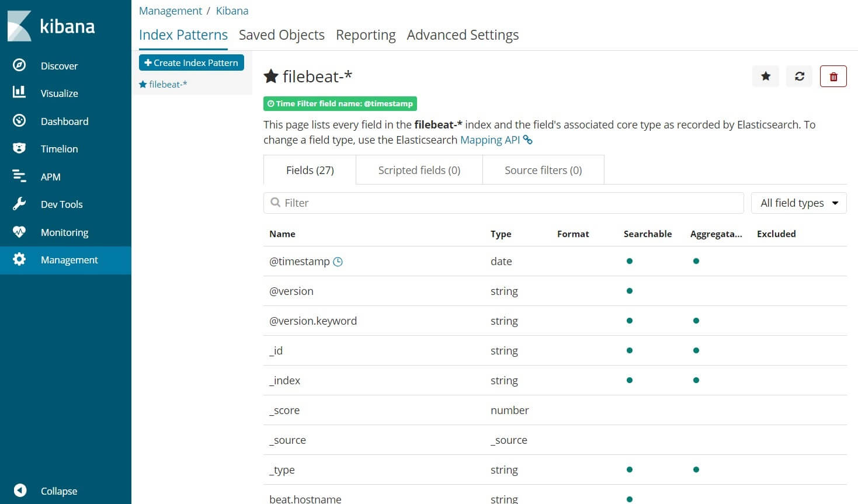Screen dimensions: 858x504
Task: Click the date type of @timestamp
Action: coord(501,262)
